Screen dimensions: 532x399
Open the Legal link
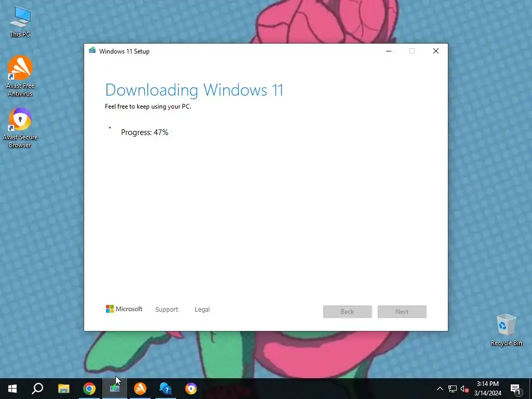[x=202, y=310]
